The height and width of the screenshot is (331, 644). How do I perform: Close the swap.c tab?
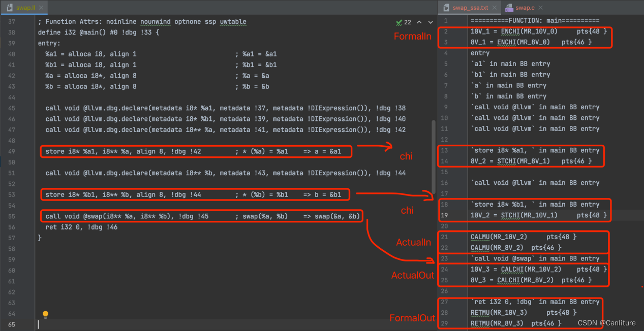(541, 8)
